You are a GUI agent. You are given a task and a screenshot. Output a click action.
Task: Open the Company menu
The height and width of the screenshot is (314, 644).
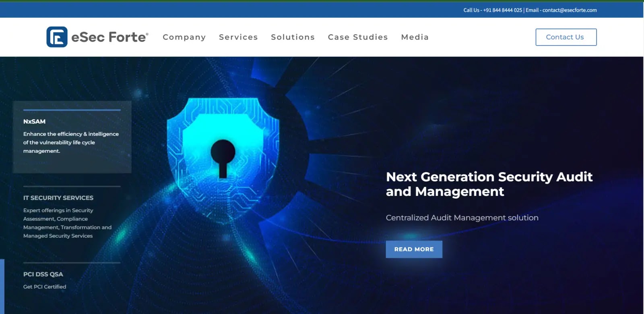[184, 37]
